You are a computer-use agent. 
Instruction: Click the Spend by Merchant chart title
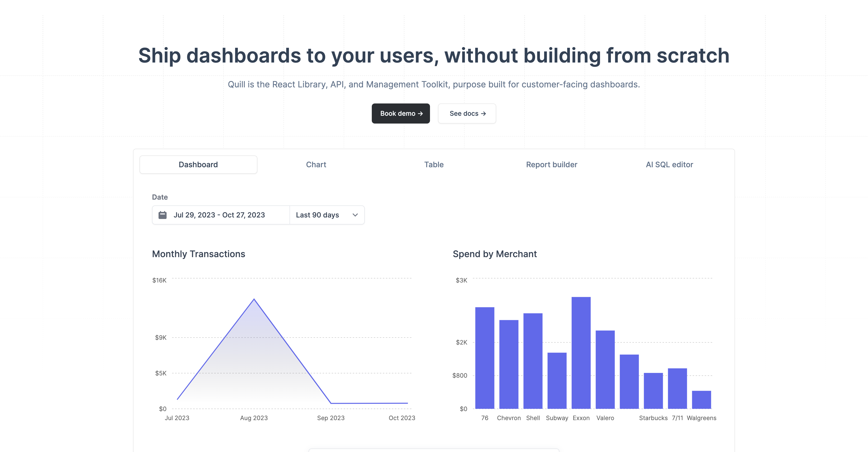pos(495,254)
